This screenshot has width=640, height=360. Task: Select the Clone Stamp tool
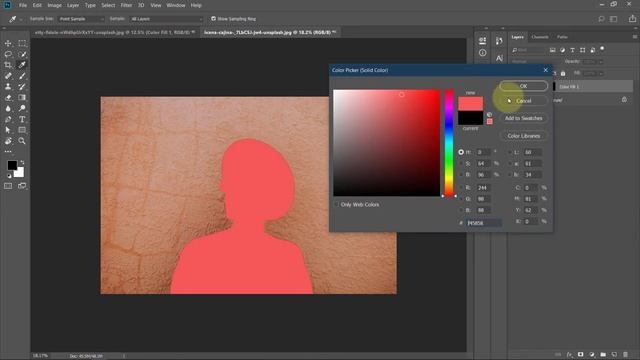[8, 87]
